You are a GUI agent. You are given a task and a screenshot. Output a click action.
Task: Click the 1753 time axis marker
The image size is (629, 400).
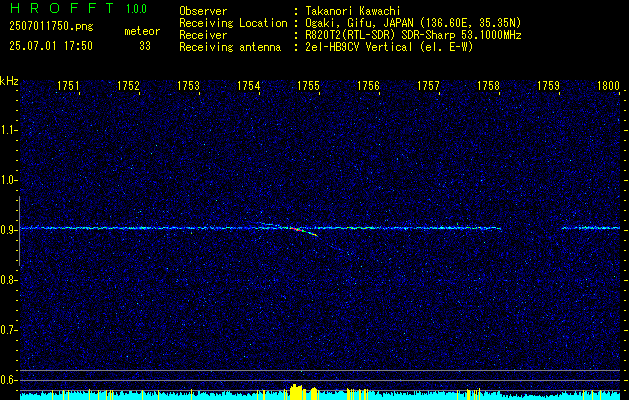pos(189,86)
